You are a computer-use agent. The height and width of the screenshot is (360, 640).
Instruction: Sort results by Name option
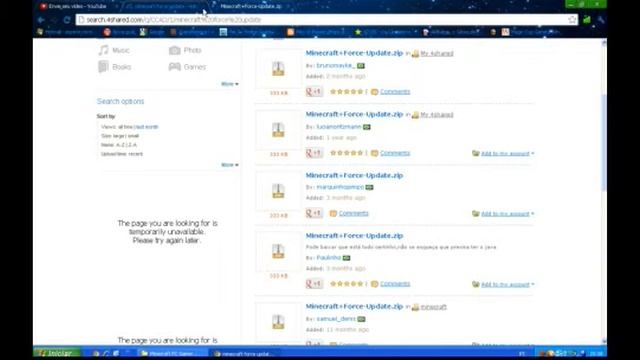(x=119, y=145)
